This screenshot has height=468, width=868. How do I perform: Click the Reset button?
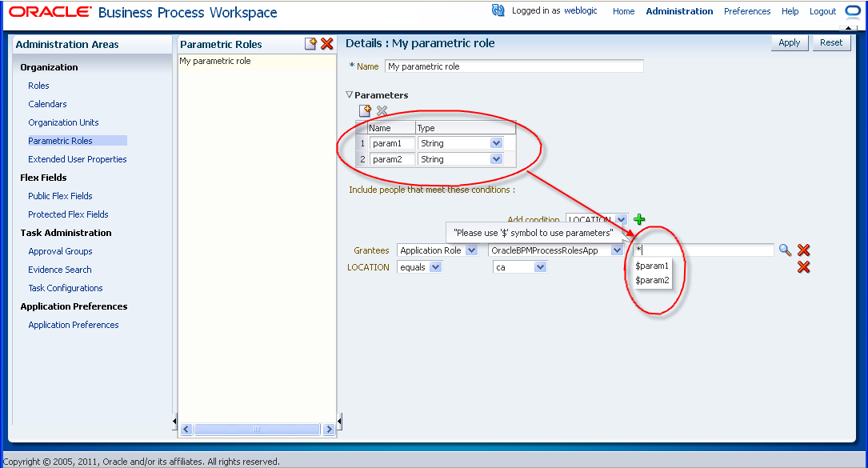coord(831,42)
